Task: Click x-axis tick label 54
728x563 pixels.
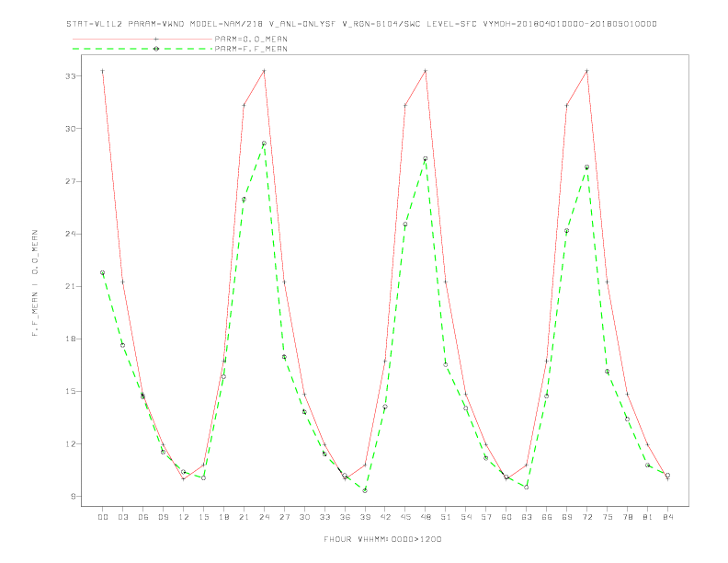Action: click(x=466, y=517)
